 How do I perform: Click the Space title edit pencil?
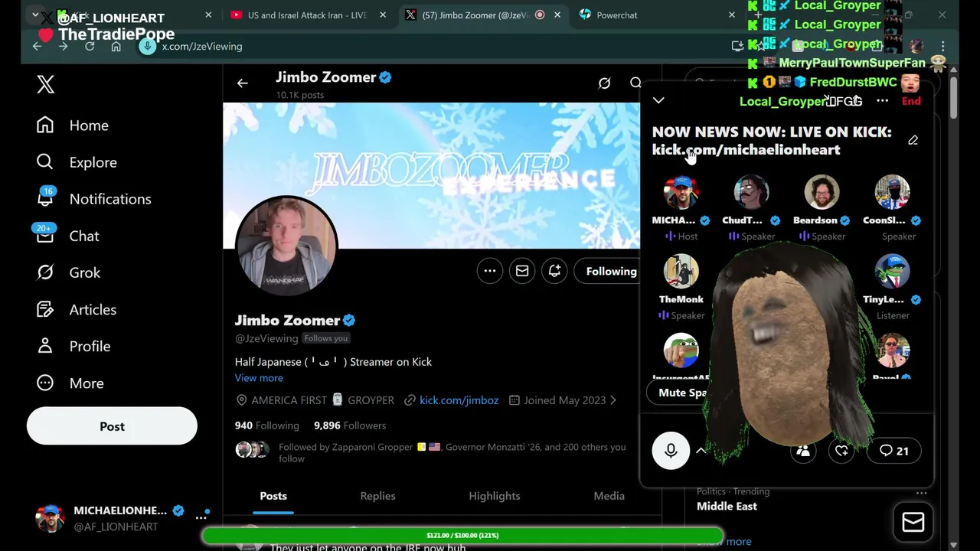point(913,141)
